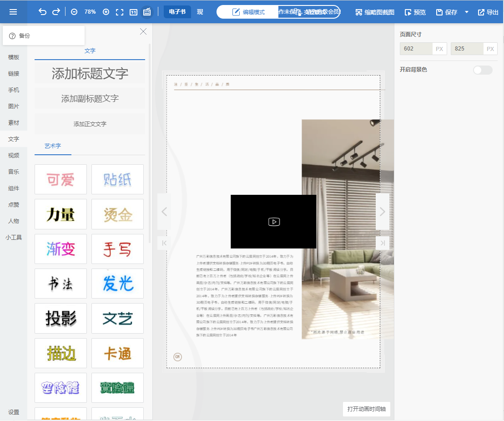The width and height of the screenshot is (504, 421).
Task: Open 设置 settings in the sidebar
Action: pyautogui.click(x=14, y=412)
